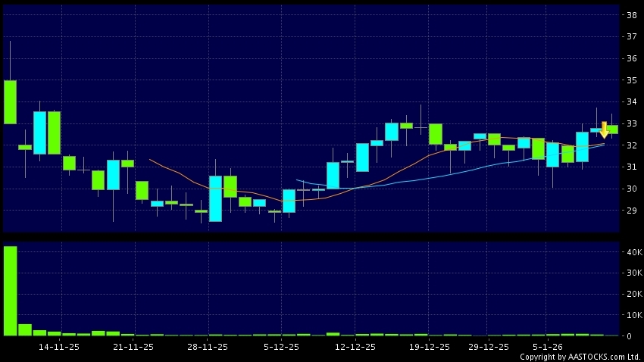Screen dimensions: 644x362
Task: Click the 38 price axis label
Action: pos(630,15)
